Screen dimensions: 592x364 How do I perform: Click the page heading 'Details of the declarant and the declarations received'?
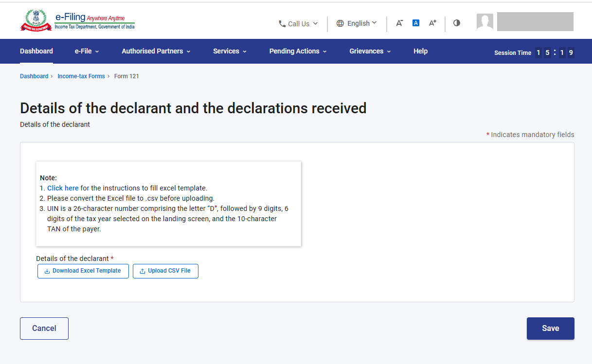[x=193, y=108]
